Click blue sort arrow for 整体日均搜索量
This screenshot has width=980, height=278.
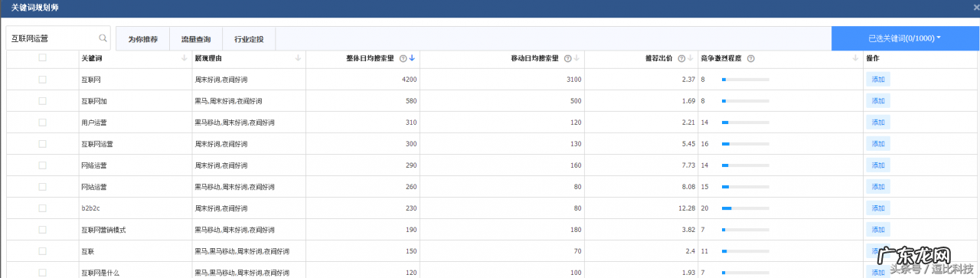(x=412, y=58)
